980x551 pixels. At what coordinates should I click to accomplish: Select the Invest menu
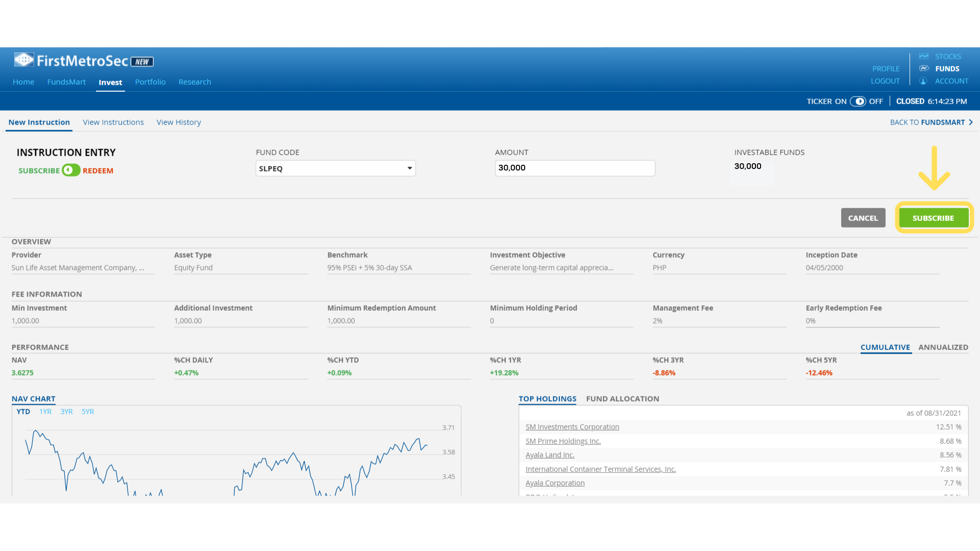[110, 83]
